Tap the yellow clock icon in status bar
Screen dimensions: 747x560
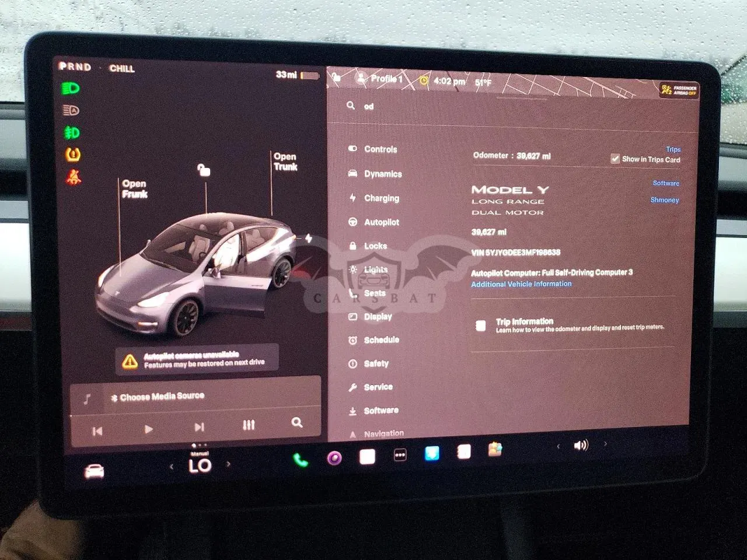pyautogui.click(x=424, y=80)
